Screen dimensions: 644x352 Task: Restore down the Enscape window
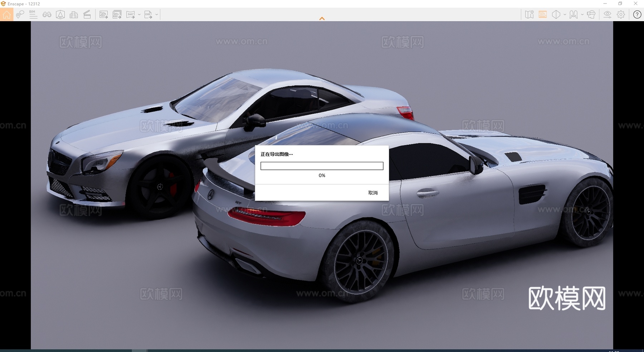[x=620, y=4]
